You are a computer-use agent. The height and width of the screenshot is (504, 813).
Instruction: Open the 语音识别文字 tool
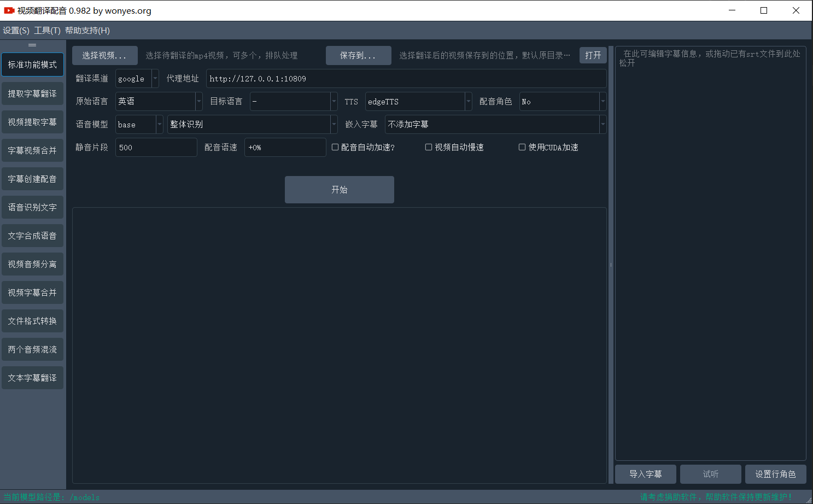(32, 207)
